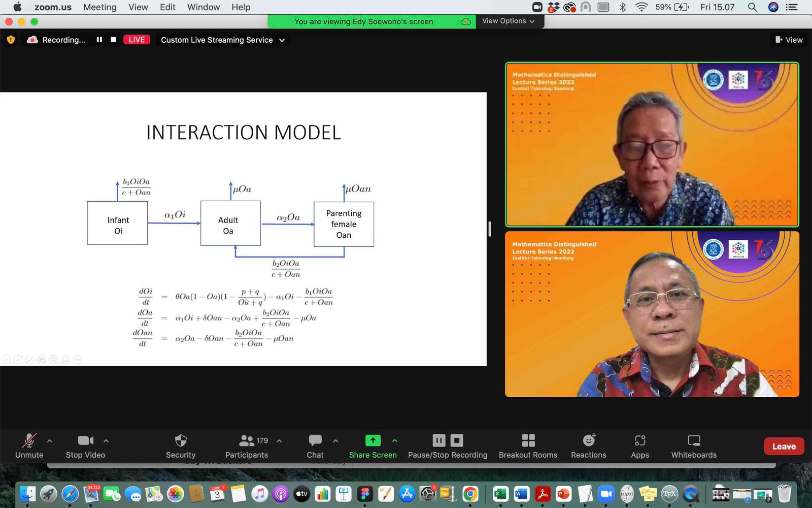Screen dimensions: 812x508
Task: Stop your video camera
Action: pos(85,446)
